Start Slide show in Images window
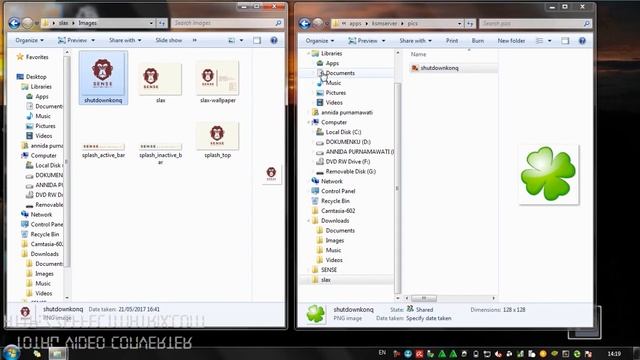Image resolution: width=640 pixels, height=360 pixels. point(169,40)
